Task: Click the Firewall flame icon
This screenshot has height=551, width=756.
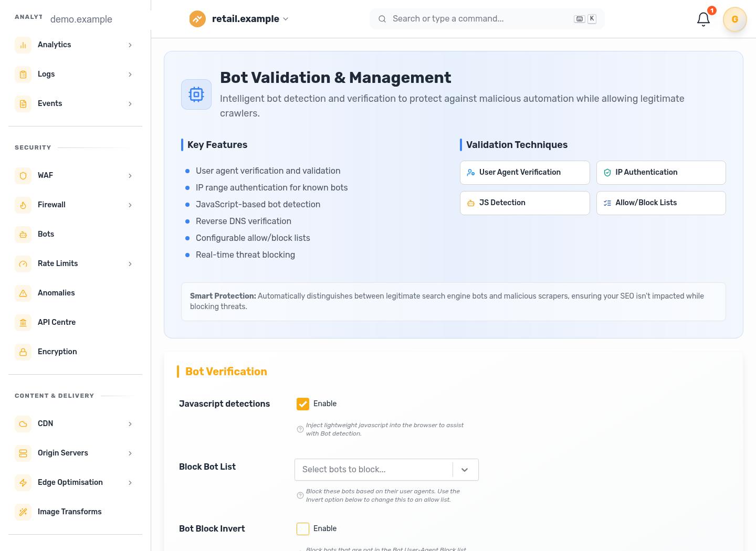Action: (x=23, y=205)
